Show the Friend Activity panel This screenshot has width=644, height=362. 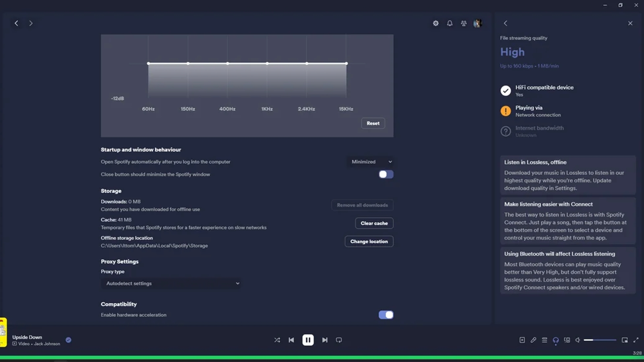click(464, 23)
